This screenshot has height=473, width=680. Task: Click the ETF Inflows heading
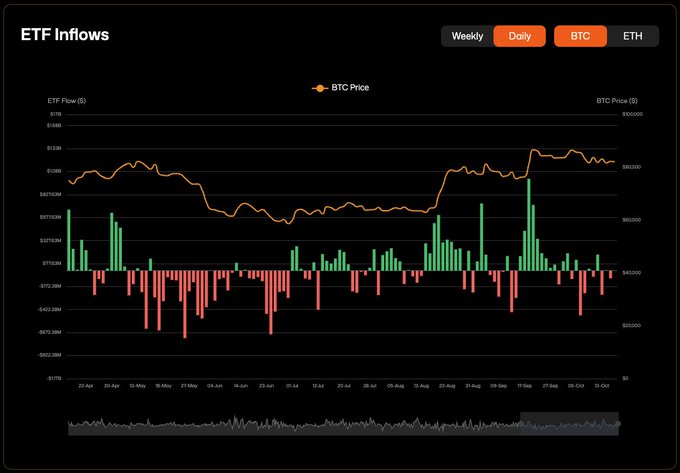coord(65,35)
